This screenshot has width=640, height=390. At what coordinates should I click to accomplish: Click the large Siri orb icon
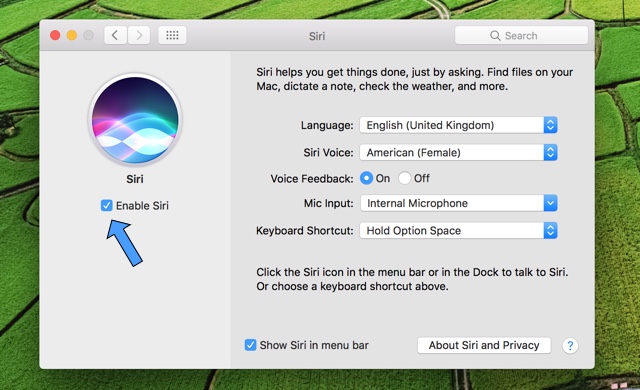point(135,120)
